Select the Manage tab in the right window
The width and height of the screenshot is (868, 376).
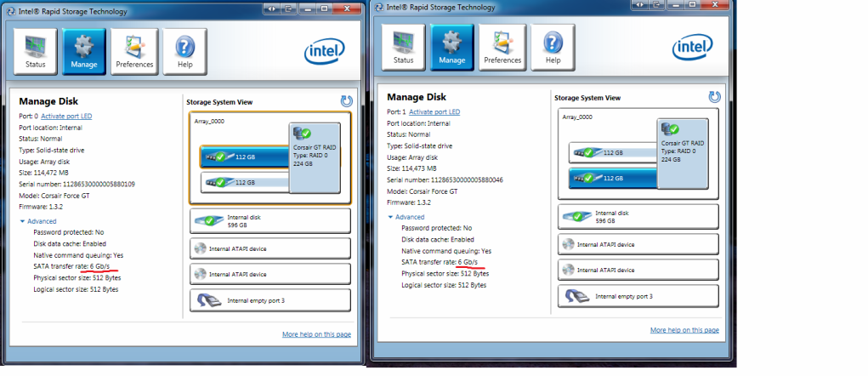(x=452, y=48)
